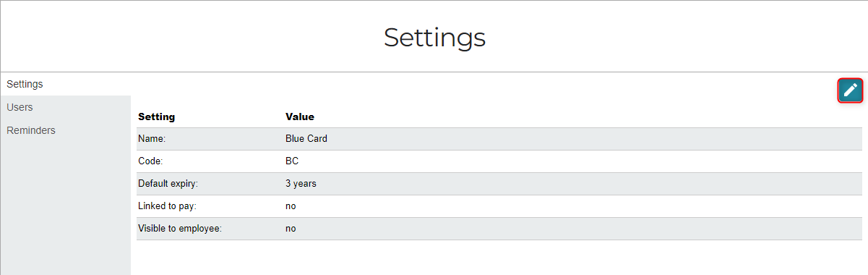
Task: Click the 3 years expiry value
Action: point(301,184)
